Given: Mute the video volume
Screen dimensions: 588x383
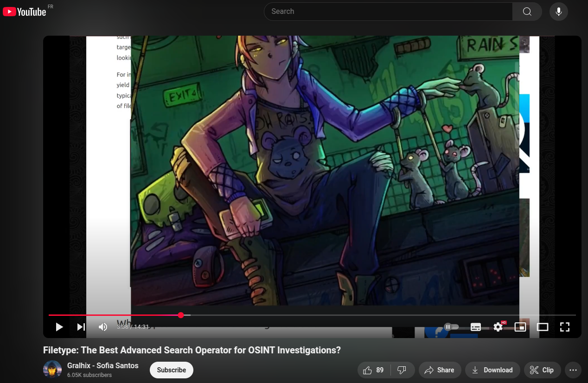Looking at the screenshot, I should click(x=103, y=327).
